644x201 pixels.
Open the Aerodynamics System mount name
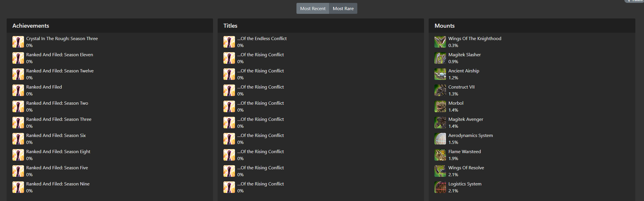(x=471, y=136)
